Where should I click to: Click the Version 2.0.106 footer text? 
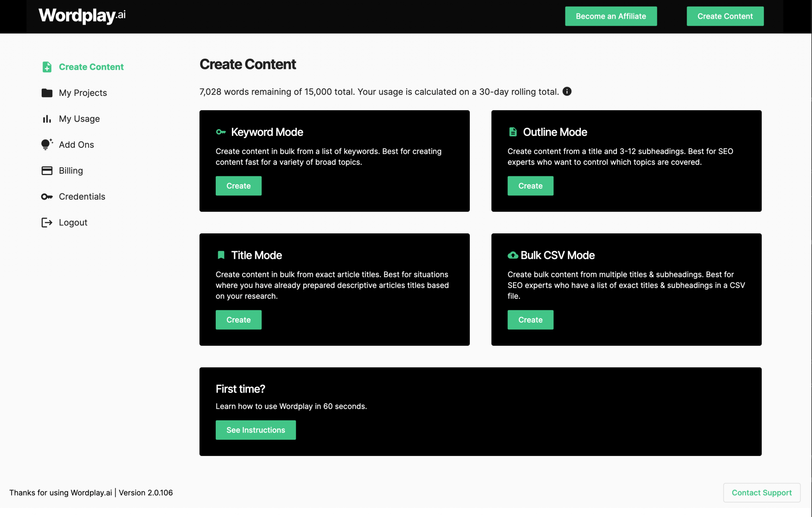coord(146,492)
